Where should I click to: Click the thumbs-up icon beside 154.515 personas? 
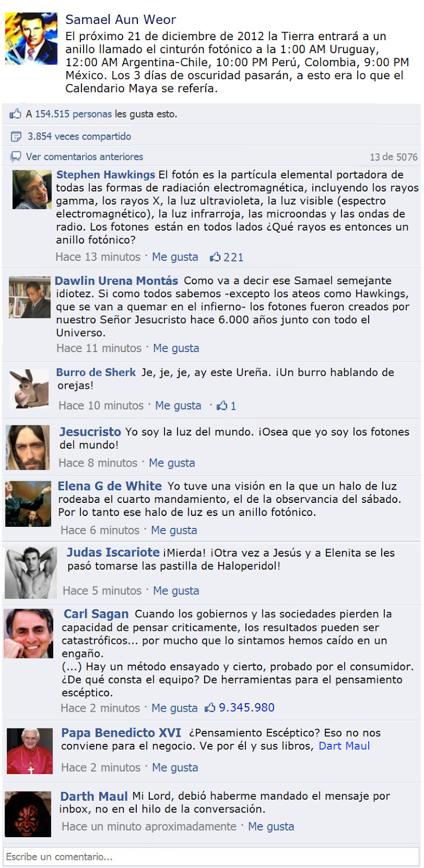pos(15,114)
